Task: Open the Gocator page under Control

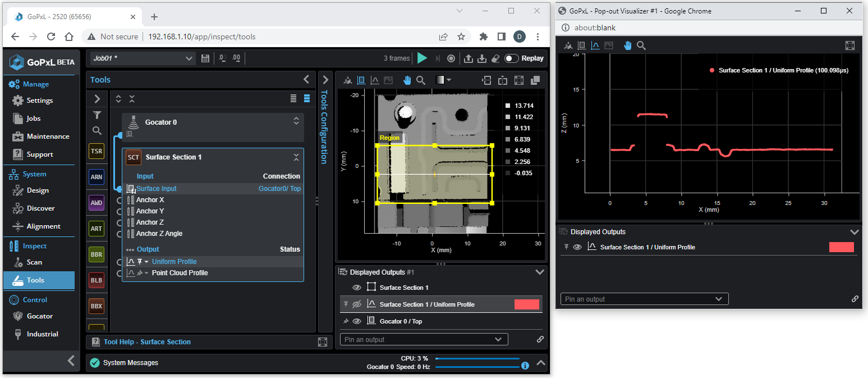Action: click(x=32, y=316)
